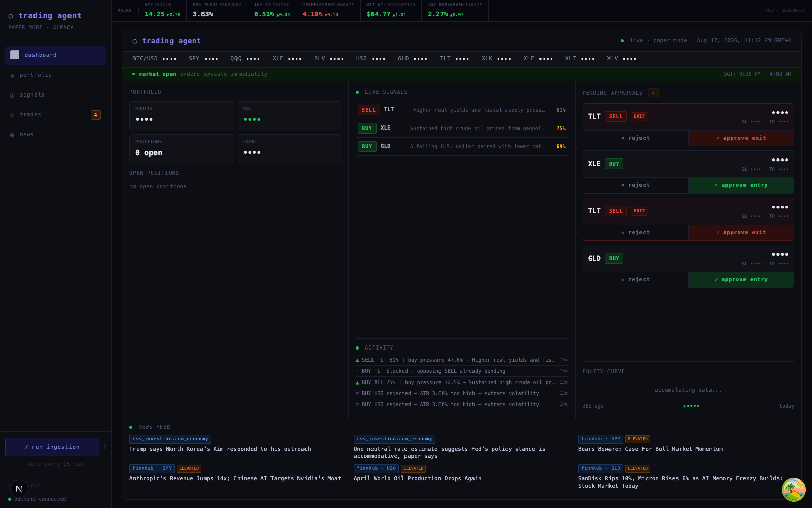Image resolution: width=812 pixels, height=508 pixels.
Task: Click the live paper mode indicator
Action: (654, 41)
